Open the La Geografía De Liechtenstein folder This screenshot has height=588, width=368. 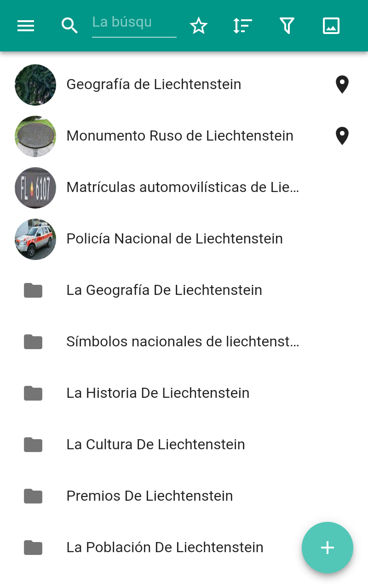(184, 290)
